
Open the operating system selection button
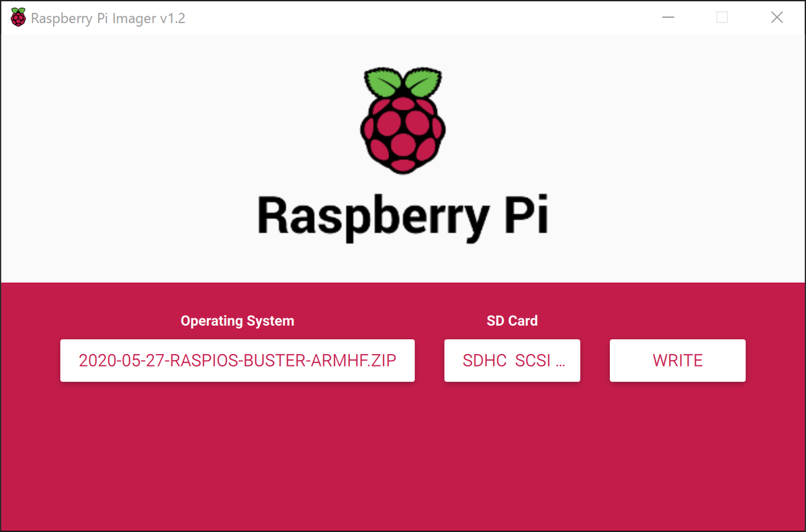[x=237, y=361]
